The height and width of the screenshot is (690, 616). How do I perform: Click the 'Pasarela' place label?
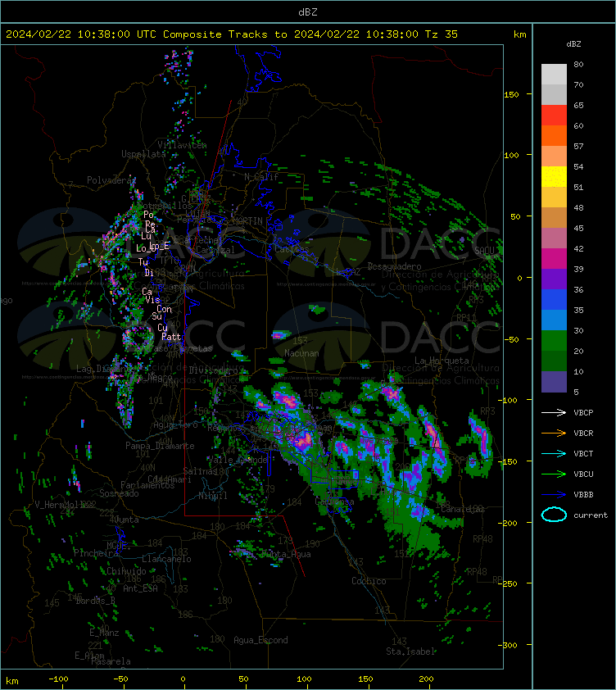pyautogui.click(x=111, y=661)
